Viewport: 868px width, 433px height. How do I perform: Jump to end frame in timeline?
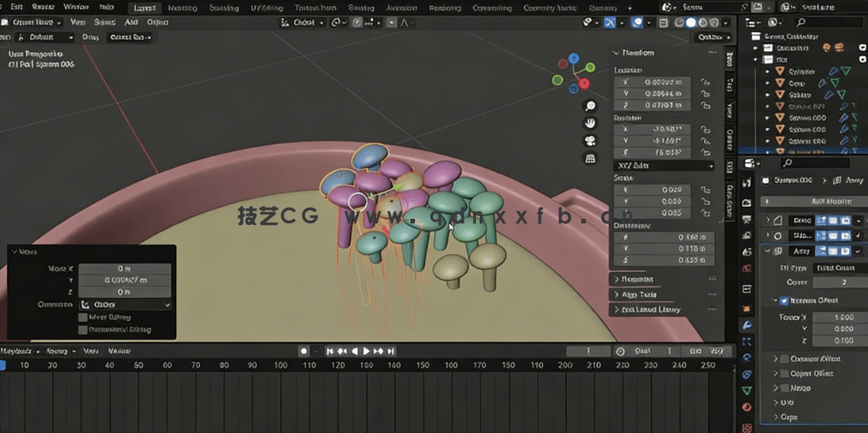(x=391, y=351)
